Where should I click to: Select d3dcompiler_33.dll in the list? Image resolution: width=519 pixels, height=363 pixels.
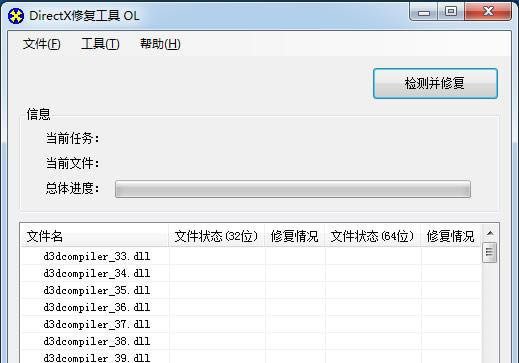(97, 256)
